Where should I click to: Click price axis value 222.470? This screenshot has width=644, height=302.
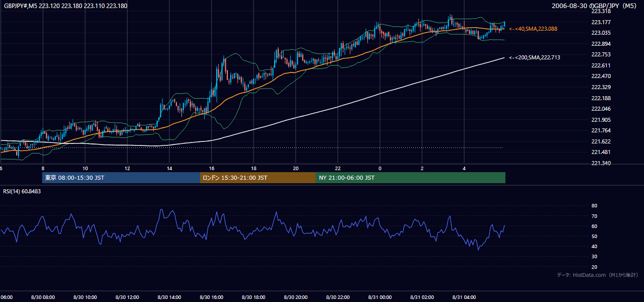[601, 76]
